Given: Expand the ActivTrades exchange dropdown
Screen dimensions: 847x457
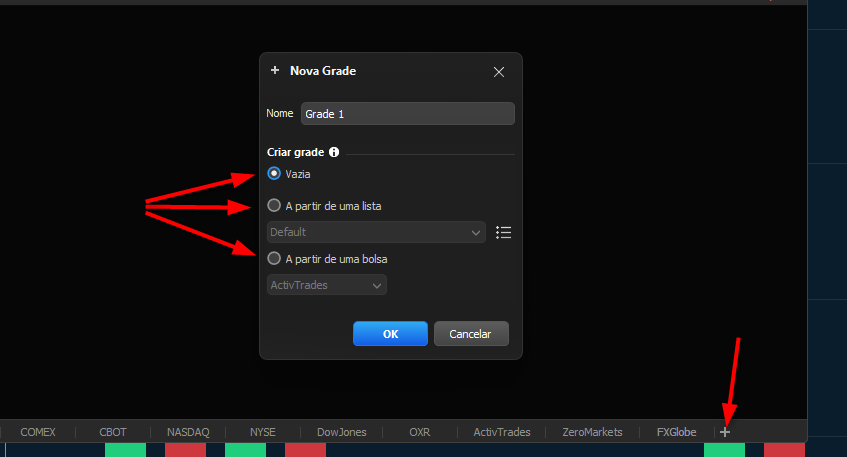Looking at the screenshot, I should (x=327, y=285).
